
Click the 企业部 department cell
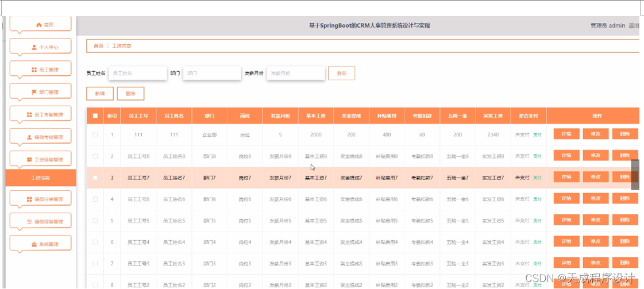pos(210,134)
